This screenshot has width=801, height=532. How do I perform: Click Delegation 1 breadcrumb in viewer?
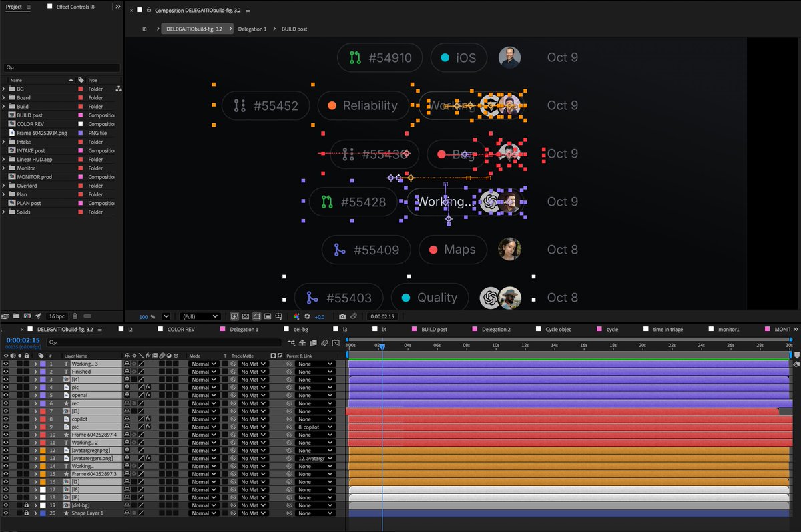(252, 29)
